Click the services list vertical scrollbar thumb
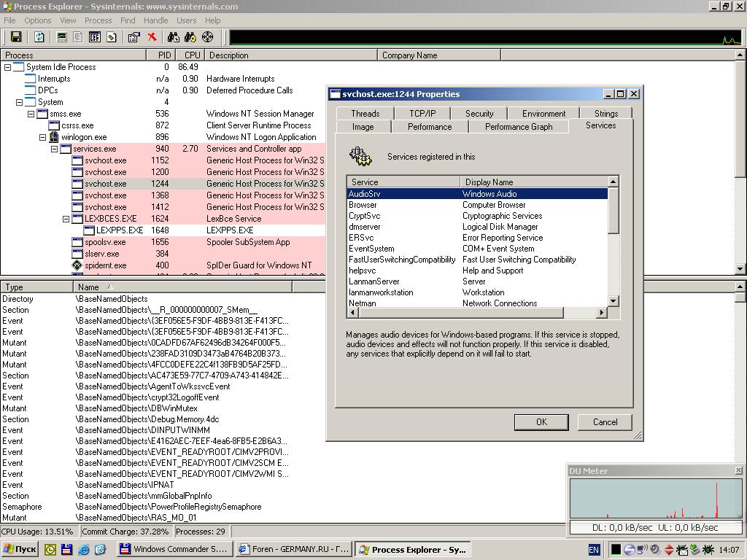 coord(613,211)
